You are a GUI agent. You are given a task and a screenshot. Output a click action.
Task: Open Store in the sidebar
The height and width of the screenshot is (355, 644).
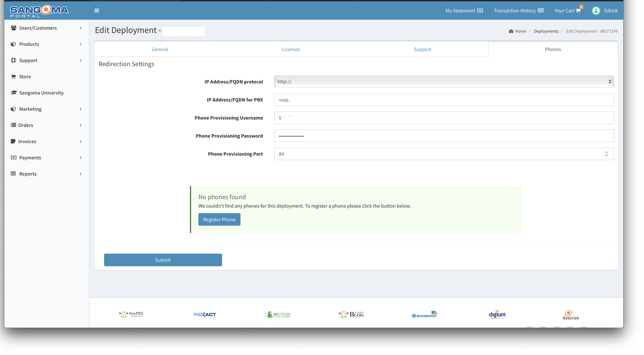coord(25,76)
